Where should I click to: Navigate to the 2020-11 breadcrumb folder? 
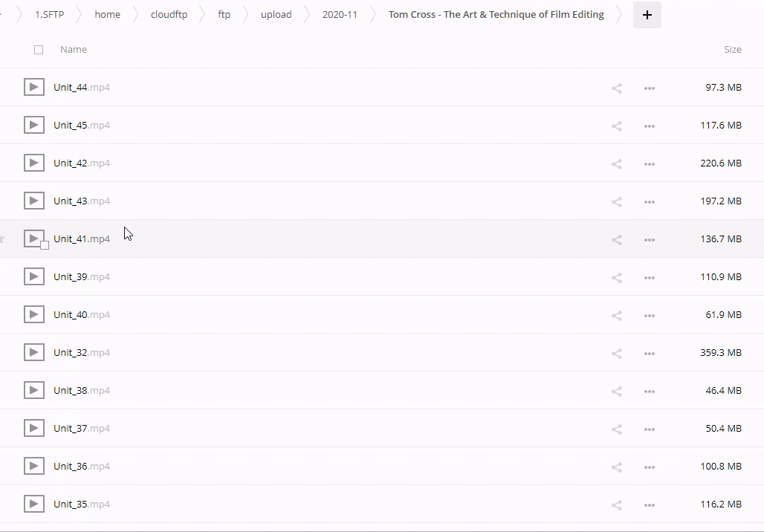pos(340,15)
